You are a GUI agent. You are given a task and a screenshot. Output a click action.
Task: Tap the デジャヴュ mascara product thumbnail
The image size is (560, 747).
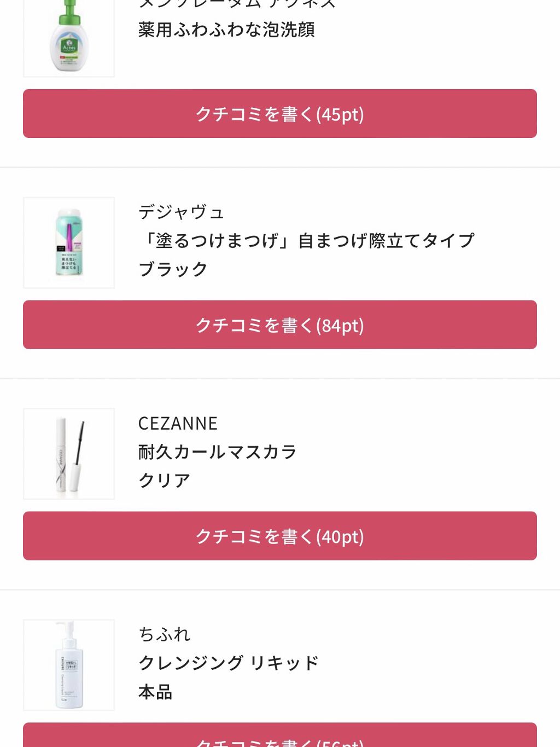[69, 242]
